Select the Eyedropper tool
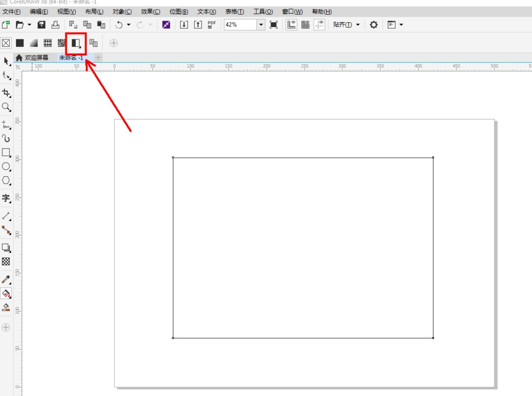532x396 pixels. coord(6,280)
